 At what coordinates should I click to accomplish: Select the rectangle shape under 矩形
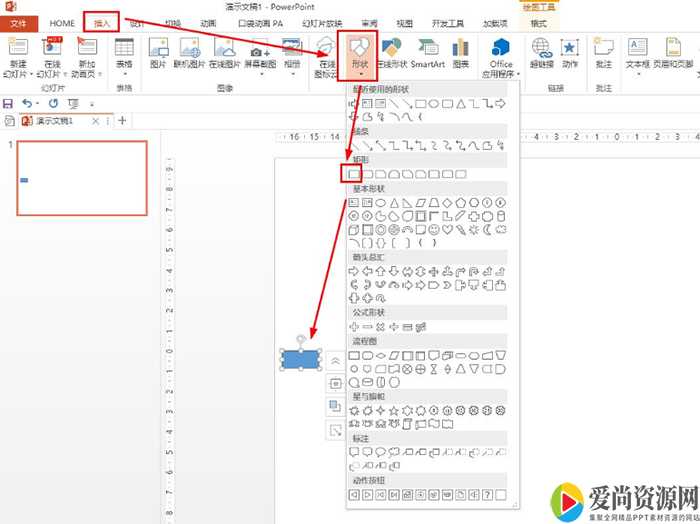(353, 174)
